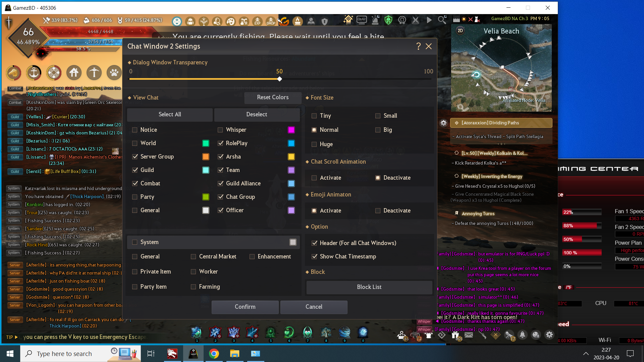Open the quest widget gear settings icon
The image size is (644, 362).
click(x=443, y=123)
